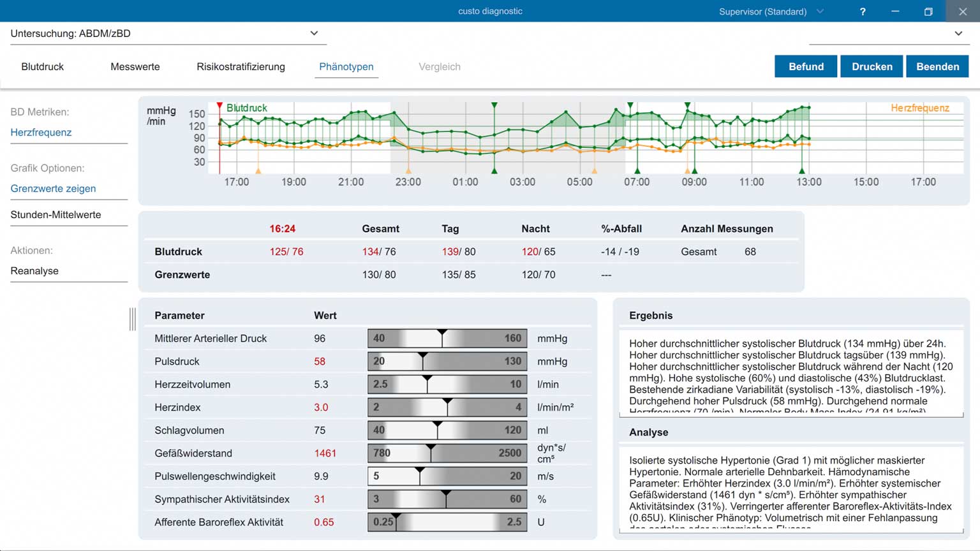Image resolution: width=980 pixels, height=551 pixels.
Task: Click the Befund button
Action: tap(806, 66)
